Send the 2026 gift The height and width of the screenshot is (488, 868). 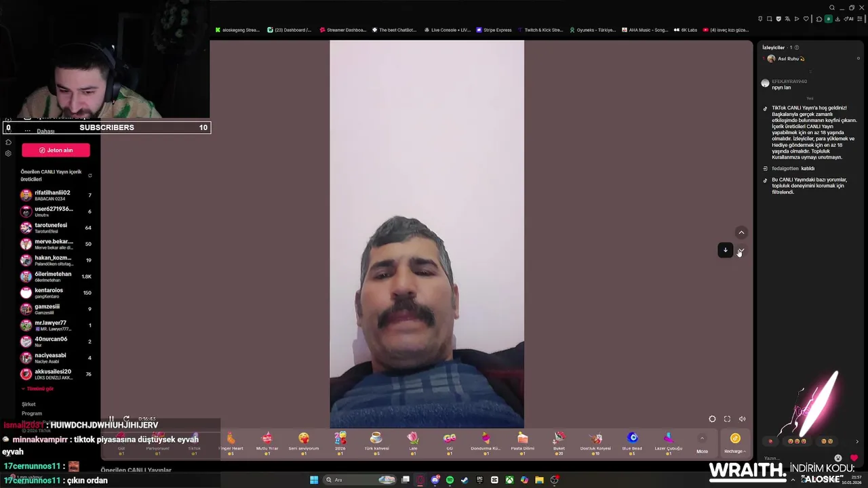(340, 443)
